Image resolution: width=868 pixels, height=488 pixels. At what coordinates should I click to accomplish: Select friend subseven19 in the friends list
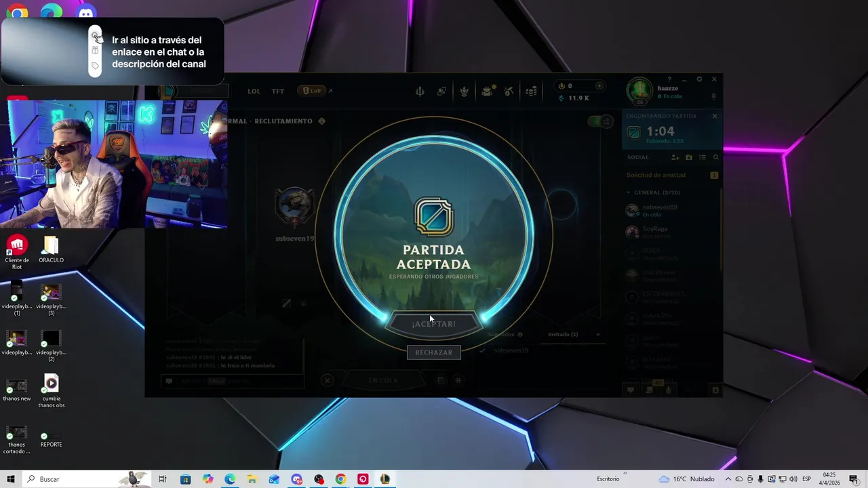671,211
